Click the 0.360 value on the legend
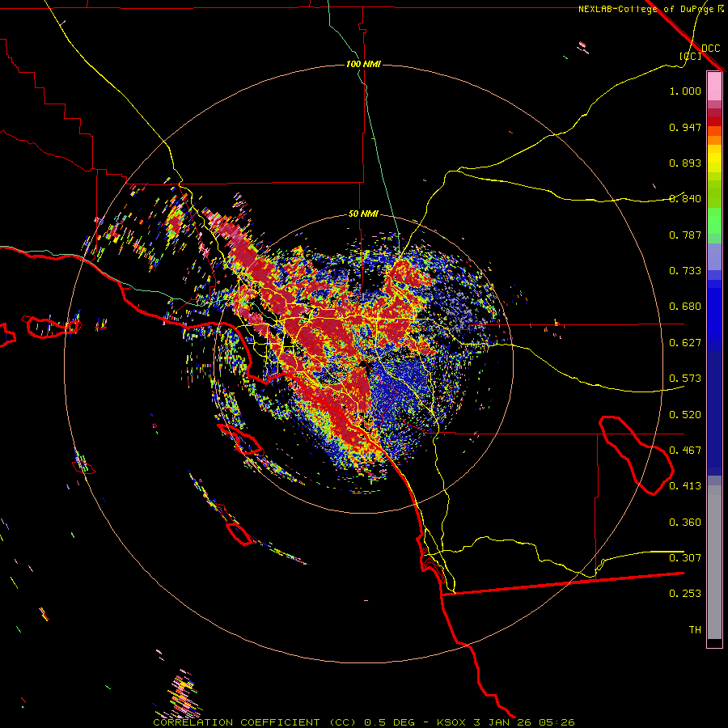Screen dimensions: 728x728 (685, 523)
